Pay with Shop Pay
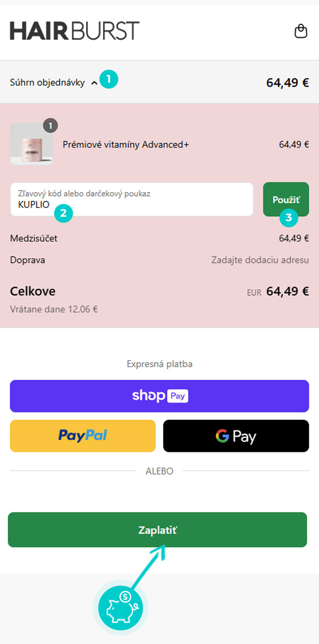Image resolution: width=319 pixels, height=644 pixels. pos(159,396)
